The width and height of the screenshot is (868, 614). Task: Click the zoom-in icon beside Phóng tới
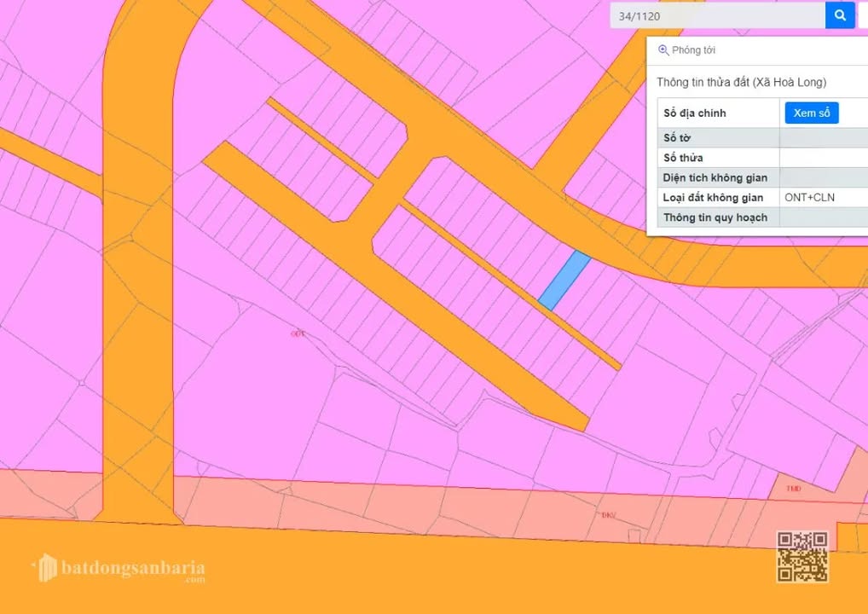tap(663, 50)
